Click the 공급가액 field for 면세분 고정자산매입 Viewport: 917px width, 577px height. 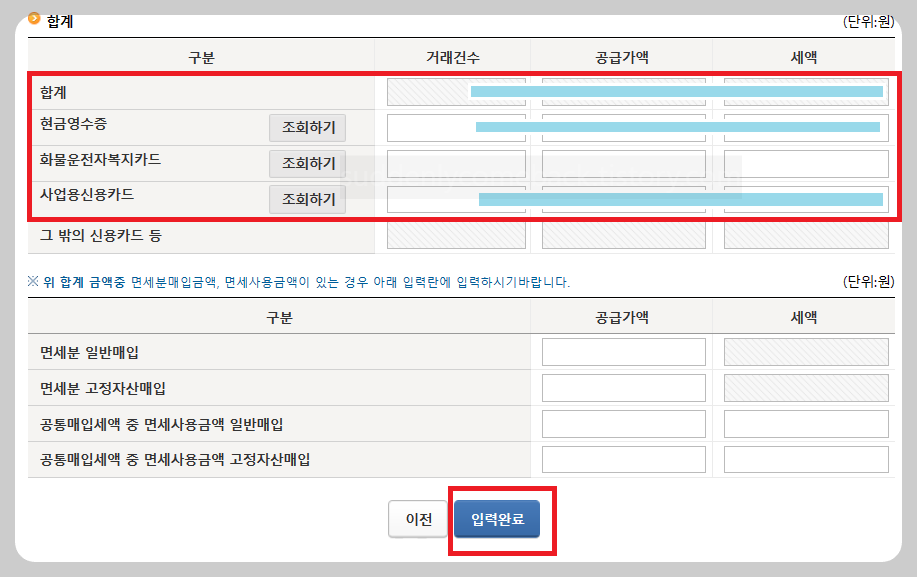623,387
